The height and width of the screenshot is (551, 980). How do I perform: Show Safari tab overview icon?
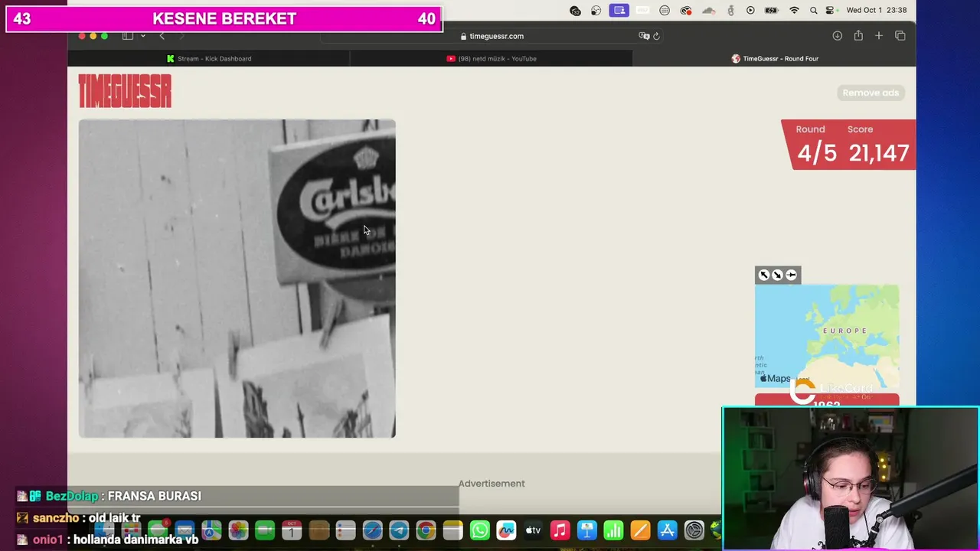[x=900, y=36]
